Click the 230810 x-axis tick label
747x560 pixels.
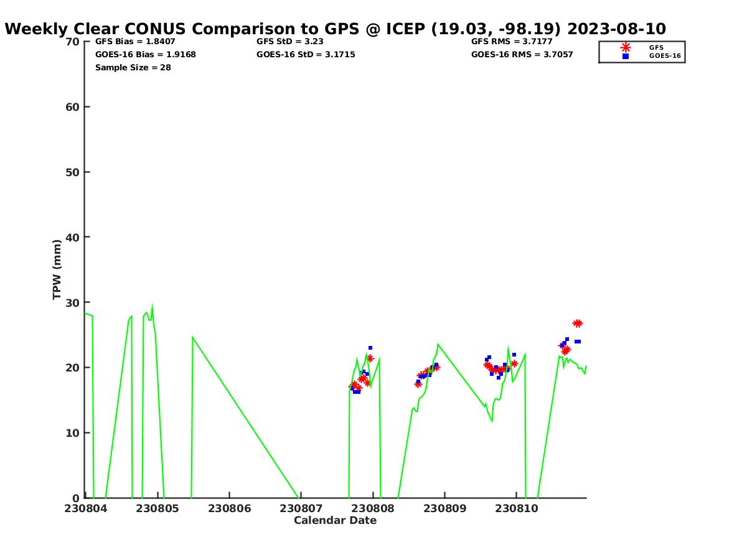coord(516,508)
